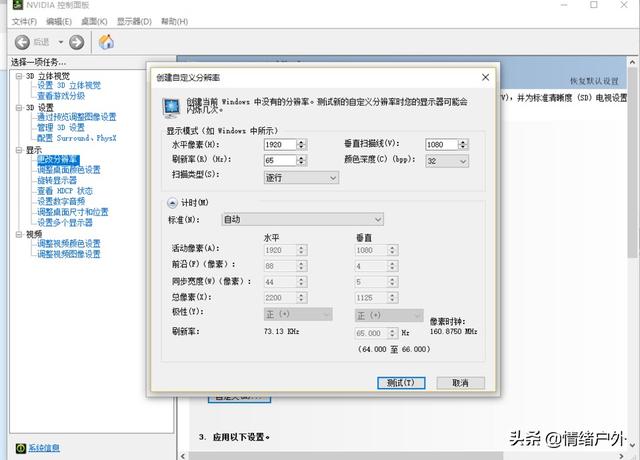Select 更改分辨率 in tree

point(58,160)
